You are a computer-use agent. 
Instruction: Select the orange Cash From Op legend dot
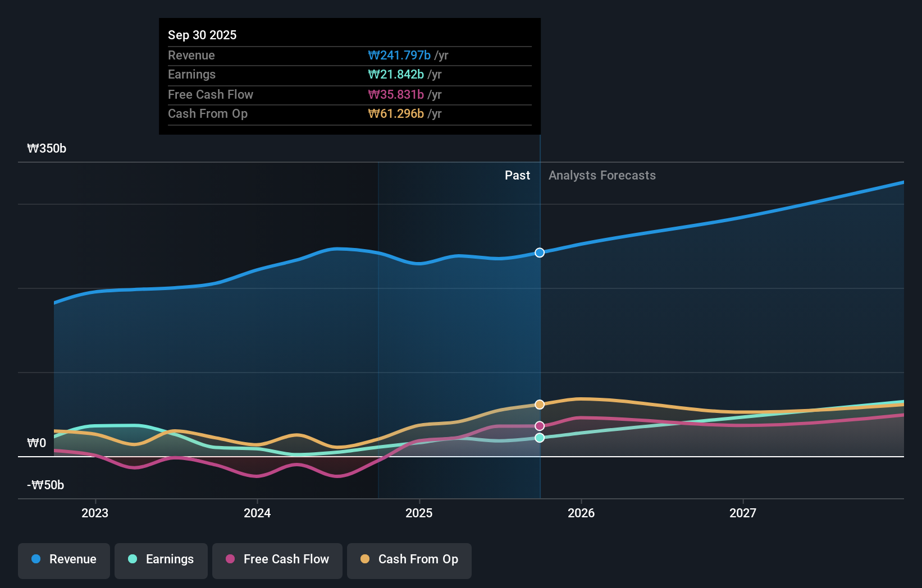pos(366,559)
